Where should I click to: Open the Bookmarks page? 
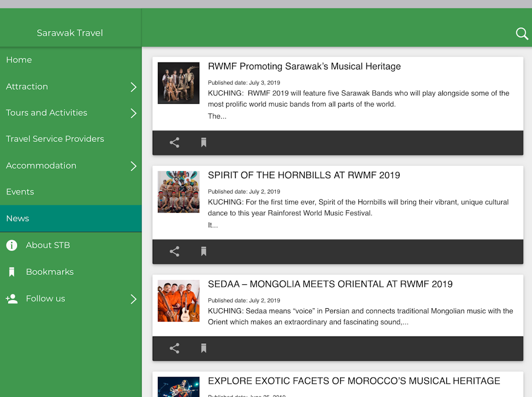[x=70, y=271]
